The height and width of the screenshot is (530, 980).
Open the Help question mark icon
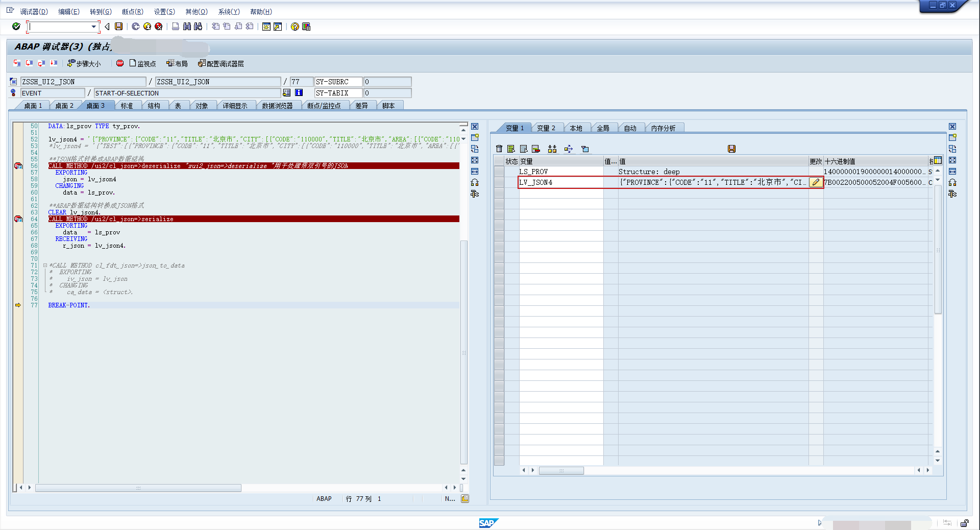tap(295, 27)
